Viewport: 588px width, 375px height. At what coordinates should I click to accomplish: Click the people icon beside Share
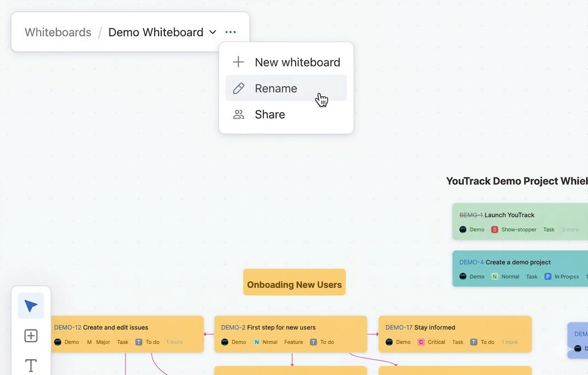[x=238, y=114]
